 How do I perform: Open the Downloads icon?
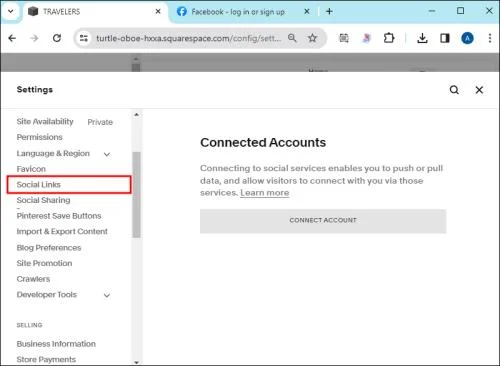coord(422,38)
